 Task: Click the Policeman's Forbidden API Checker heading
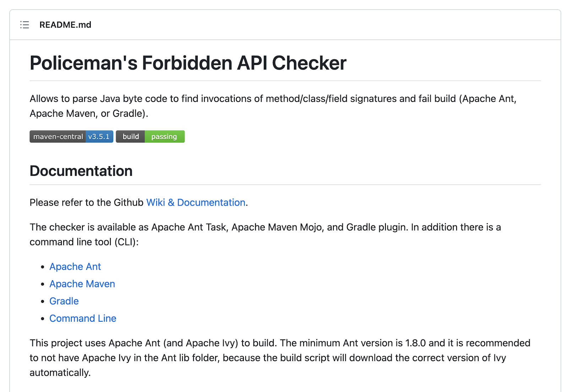tap(188, 63)
